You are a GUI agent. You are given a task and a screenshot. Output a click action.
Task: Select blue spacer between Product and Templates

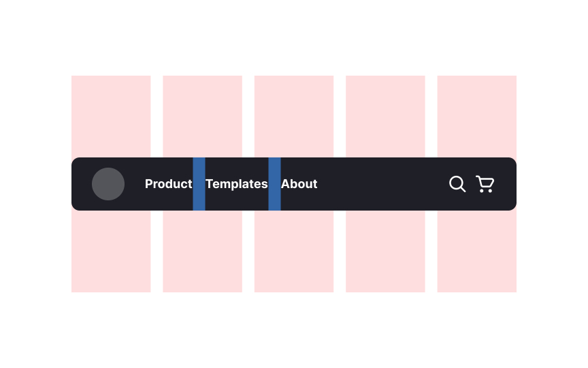point(199,184)
